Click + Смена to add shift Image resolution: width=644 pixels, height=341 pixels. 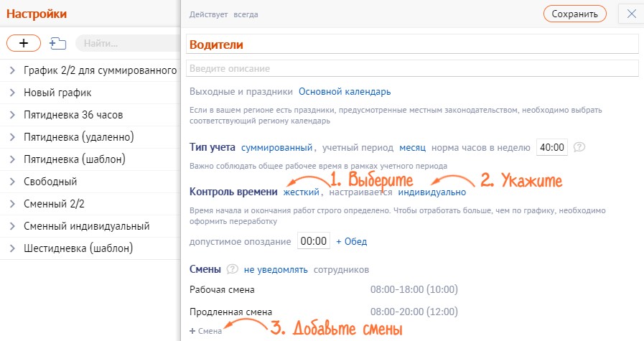point(205,331)
